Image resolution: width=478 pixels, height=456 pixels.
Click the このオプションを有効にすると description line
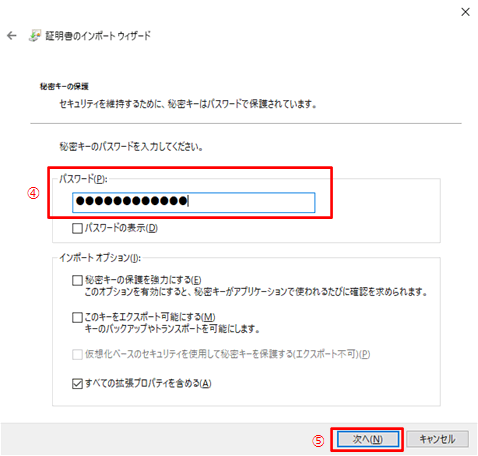pos(256,292)
